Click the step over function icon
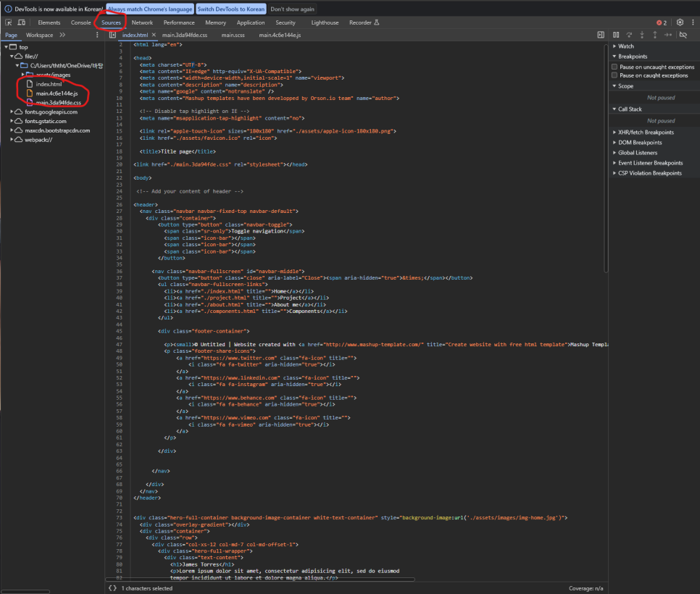The image size is (700, 594). point(629,35)
